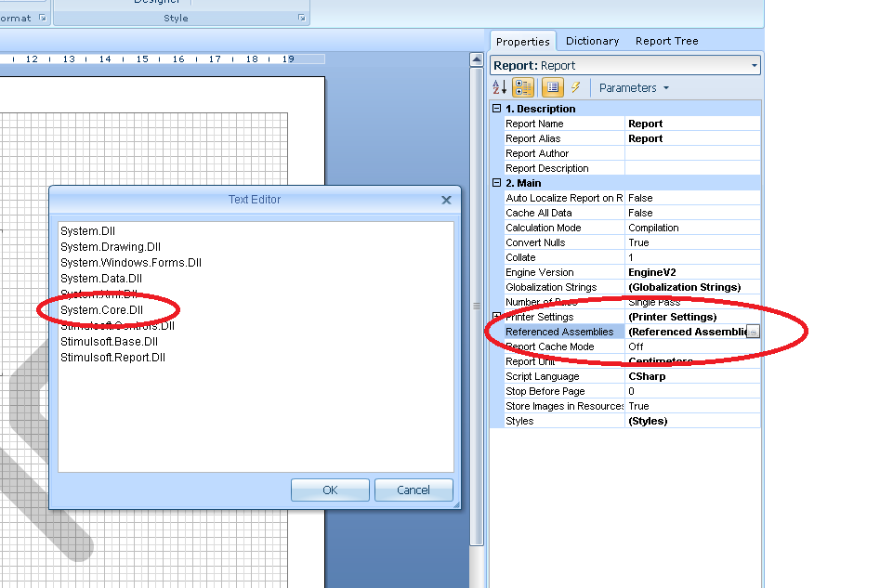Open the Referenced Assemblies ellipsis editor button
The image size is (893, 588).
pyautogui.click(x=753, y=332)
